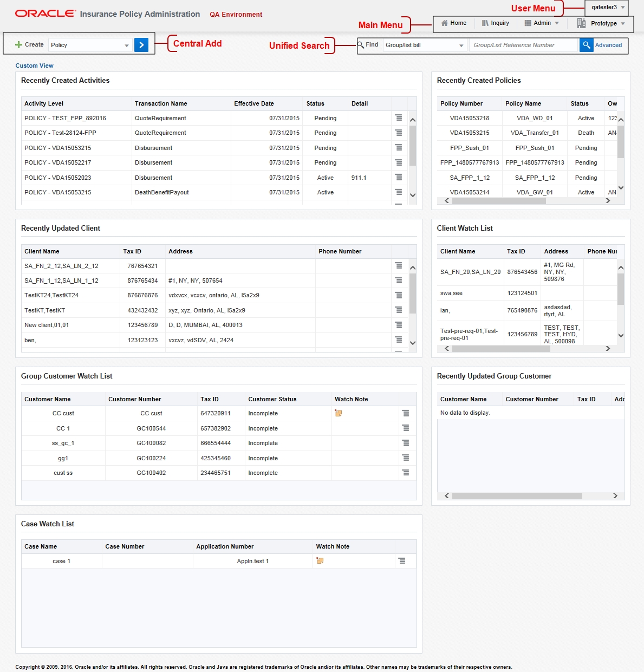644x672 pixels.
Task: Select watch list client swa,see
Action: pyautogui.click(x=451, y=293)
